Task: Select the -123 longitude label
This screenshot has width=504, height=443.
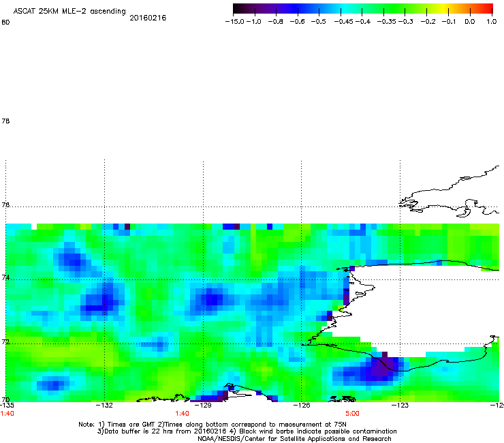Action: pyautogui.click(x=400, y=405)
